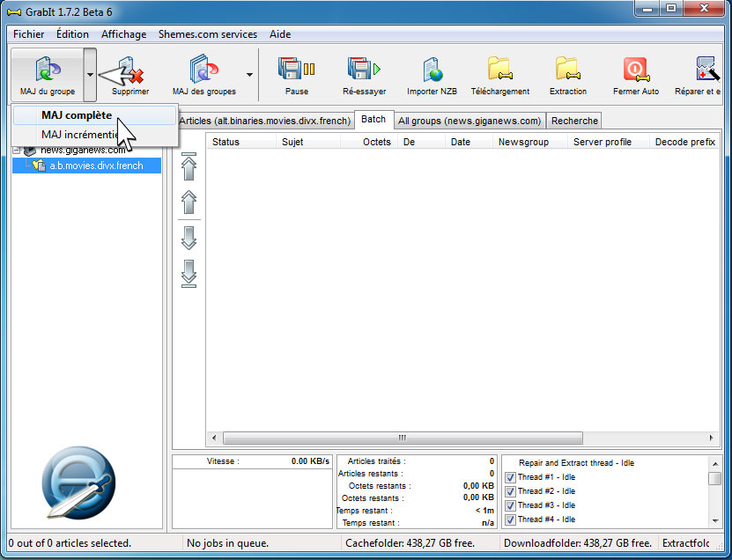Switch to the Articles alt.binaries.movies.divx.french tab

(264, 121)
